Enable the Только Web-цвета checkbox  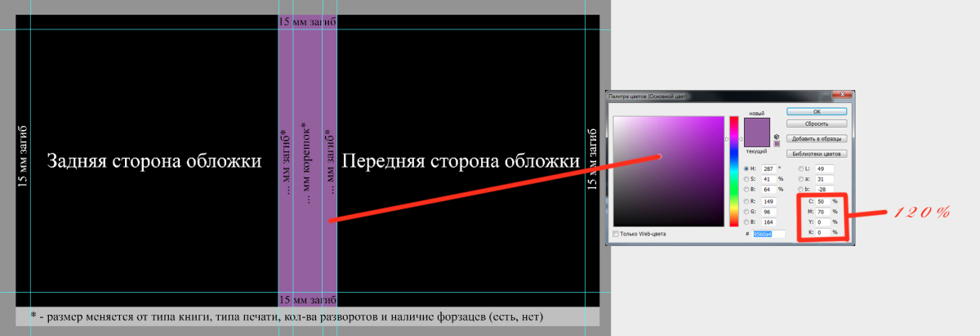point(616,234)
